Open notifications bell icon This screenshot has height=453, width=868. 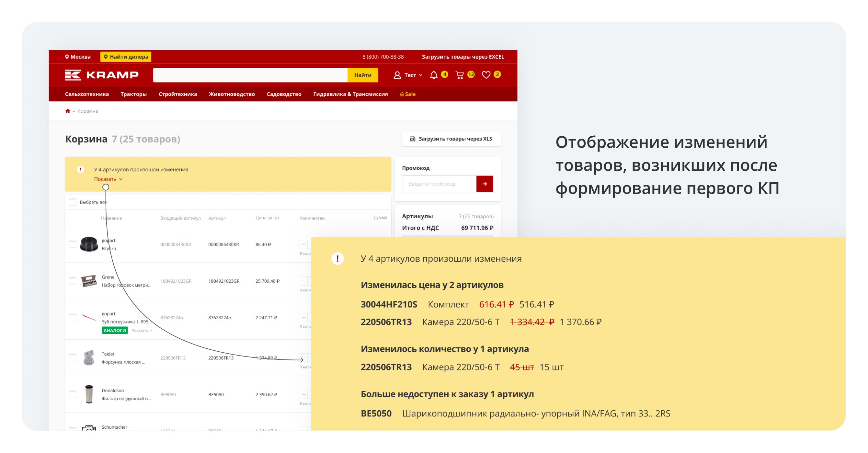tap(433, 75)
